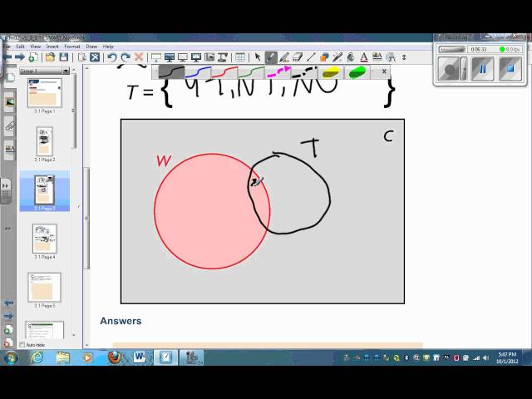Open the selected Page 3 thumbnail menu arrow
Image resolution: width=532 pixels, height=399 pixels.
pyautogui.click(x=50, y=178)
